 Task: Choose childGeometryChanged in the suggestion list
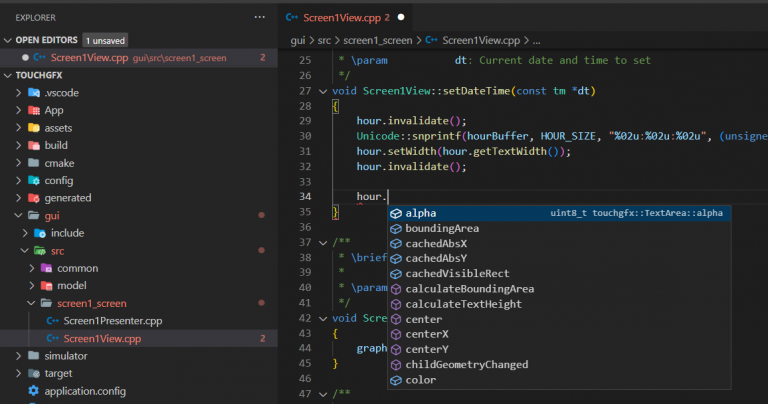466,364
